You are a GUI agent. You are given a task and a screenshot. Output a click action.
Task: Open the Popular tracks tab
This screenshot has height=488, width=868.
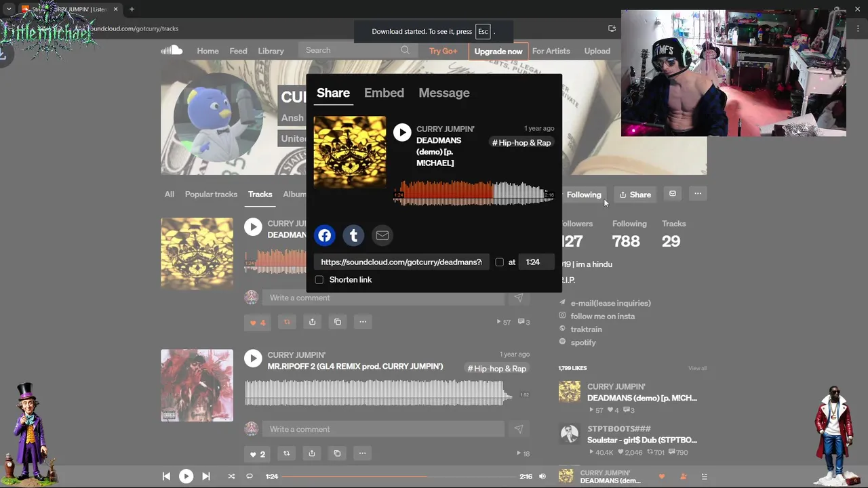point(211,194)
